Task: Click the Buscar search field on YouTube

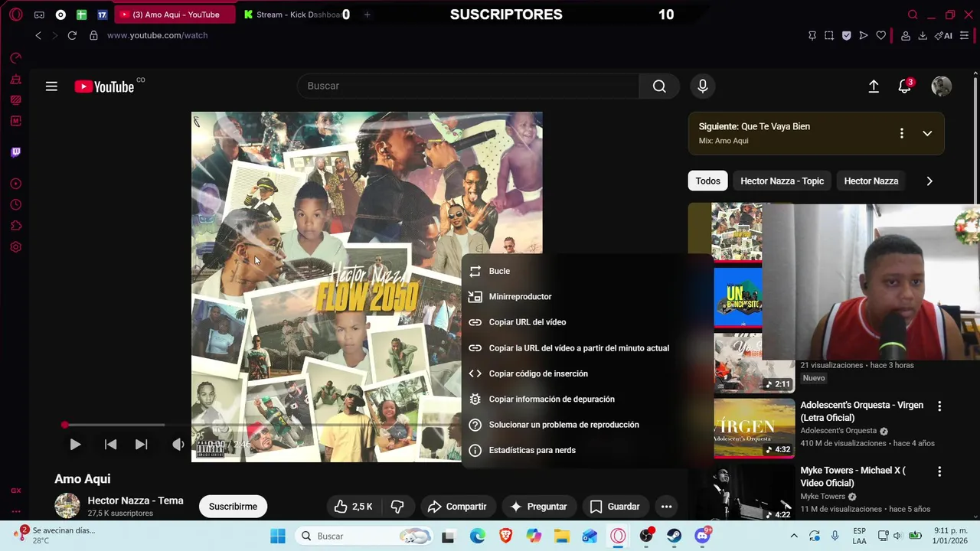Action: [468, 86]
